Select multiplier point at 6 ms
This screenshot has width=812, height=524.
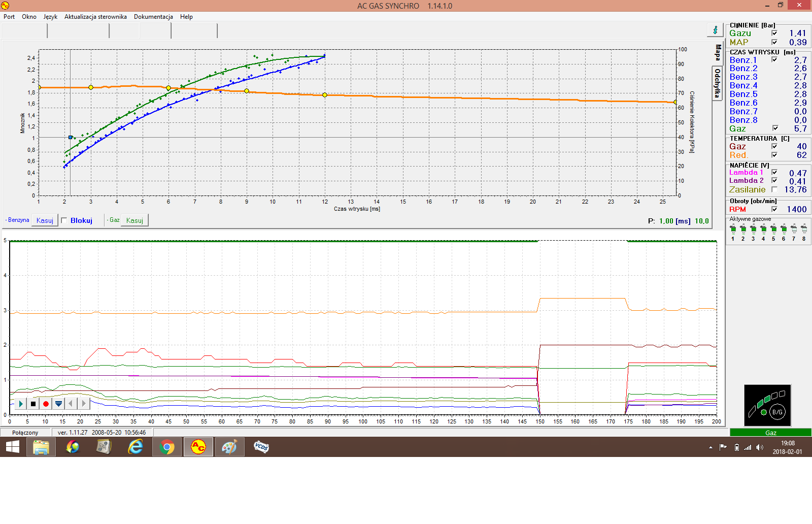[x=168, y=88]
